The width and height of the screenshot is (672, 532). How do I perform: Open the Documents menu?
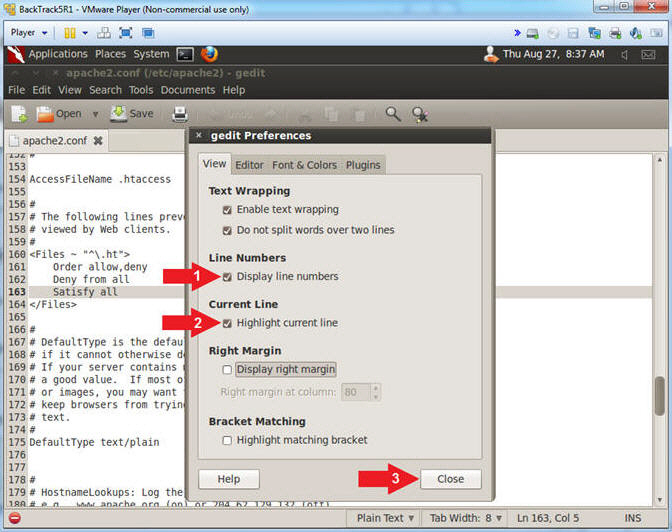click(188, 90)
